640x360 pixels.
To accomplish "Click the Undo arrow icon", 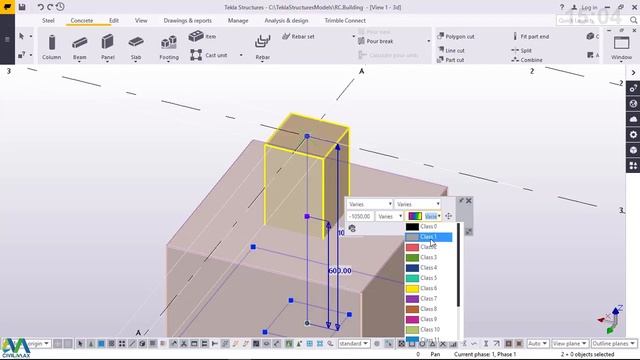I will [40, 7].
